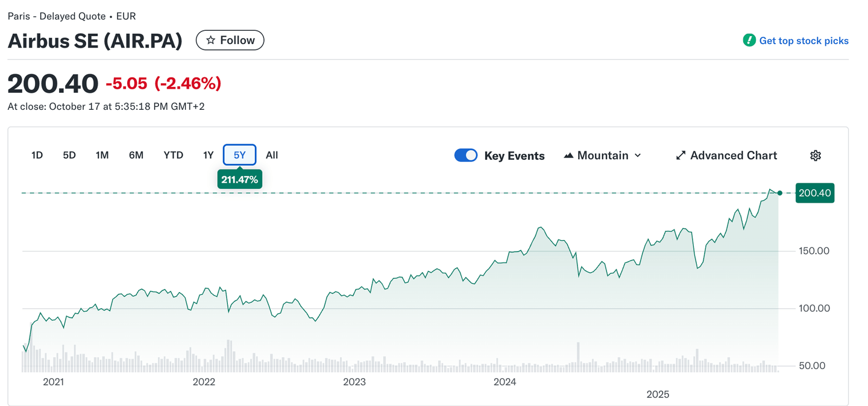
Task: Click the 211.47% performance badge
Action: [x=240, y=179]
